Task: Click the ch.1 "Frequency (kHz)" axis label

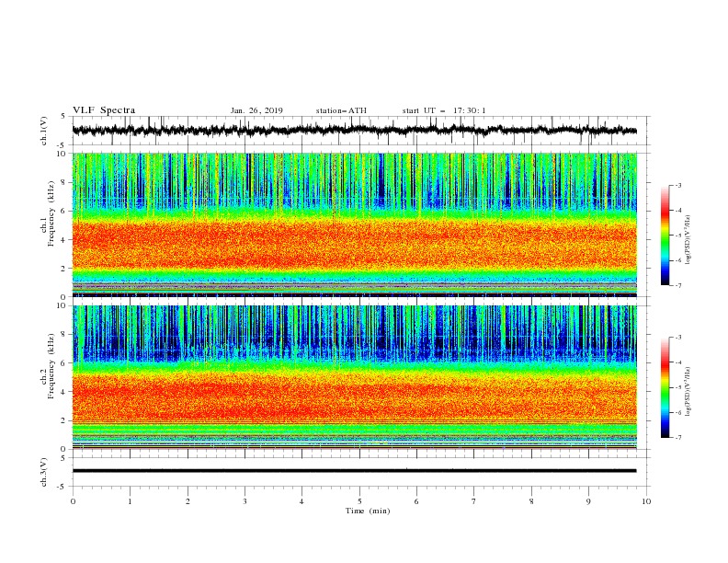Action: click(x=51, y=212)
